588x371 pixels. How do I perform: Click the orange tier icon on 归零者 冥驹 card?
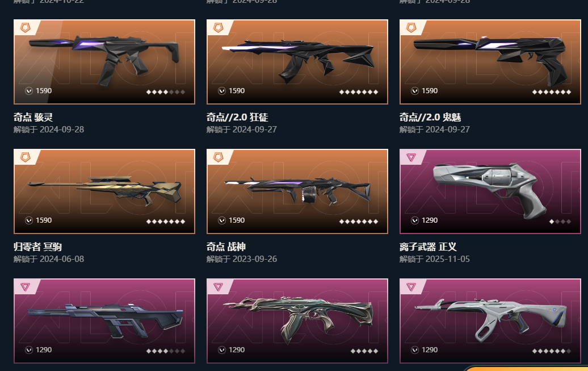(25, 157)
